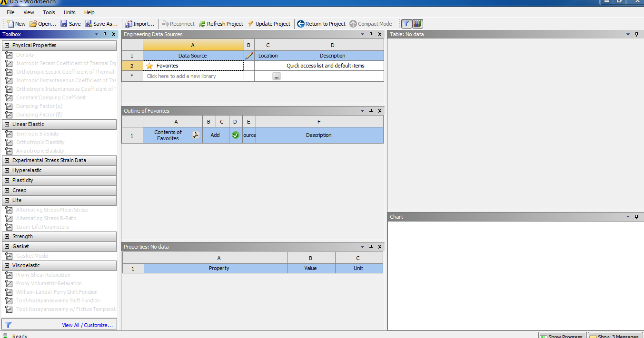Pin the Outline of Favorites panel
The image size is (644, 338).
[x=371, y=111]
